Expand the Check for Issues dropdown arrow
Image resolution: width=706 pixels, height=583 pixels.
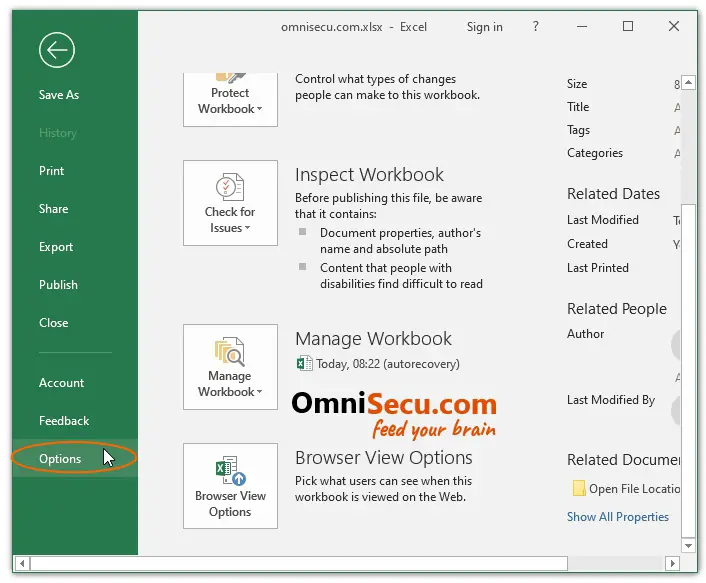point(247,228)
